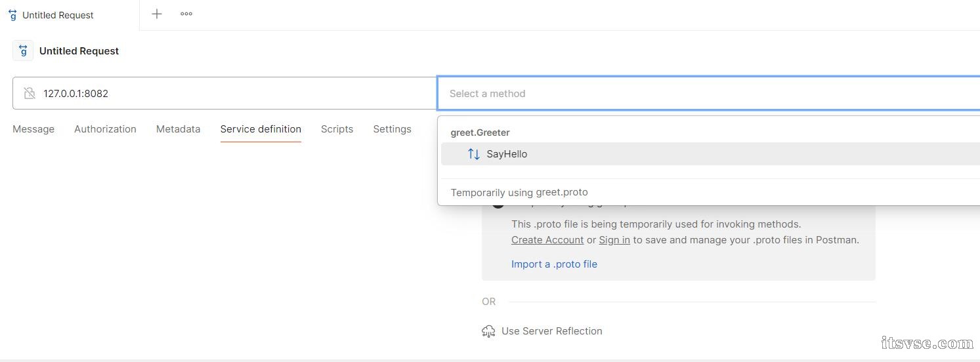980x362 pixels.
Task: Open the tab options three-dots menu
Action: pos(186,14)
